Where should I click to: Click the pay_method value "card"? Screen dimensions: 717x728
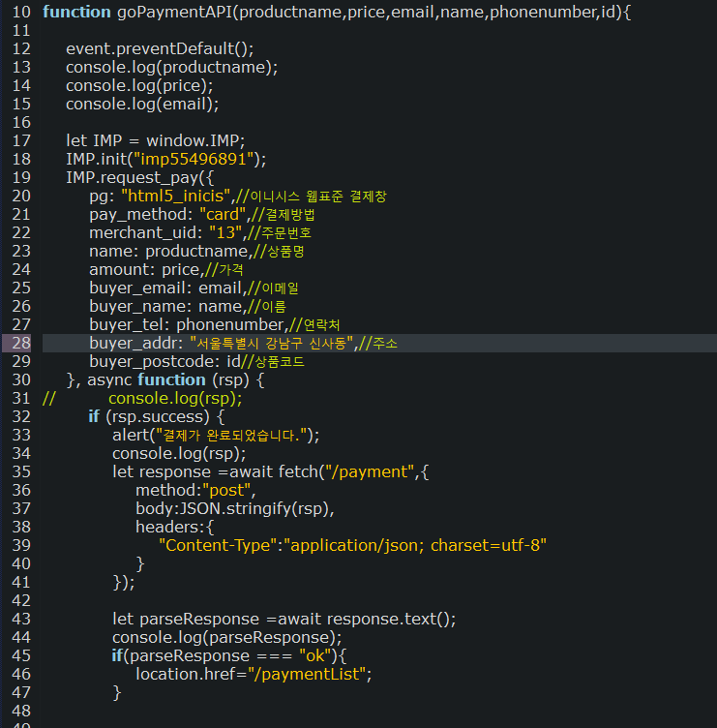click(x=223, y=215)
